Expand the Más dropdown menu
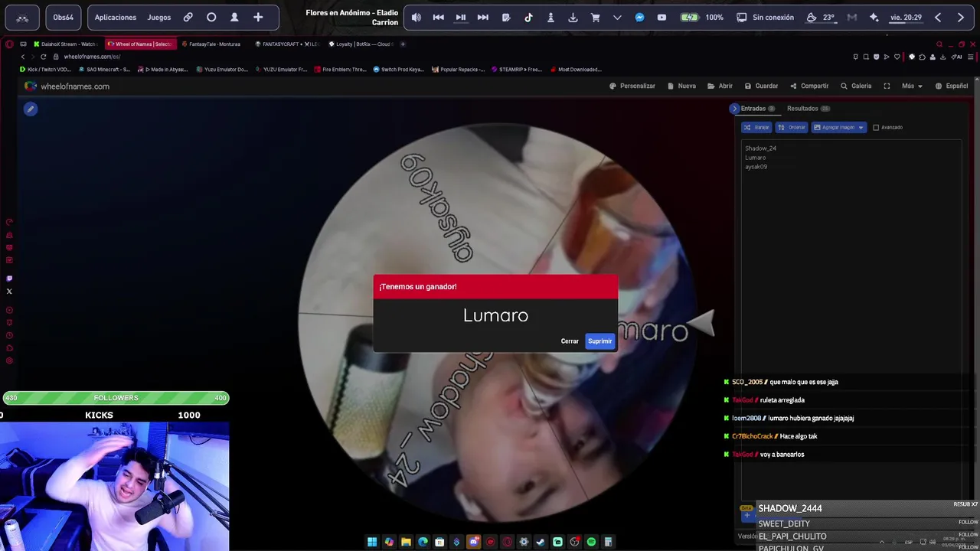980x551 pixels. click(x=912, y=86)
